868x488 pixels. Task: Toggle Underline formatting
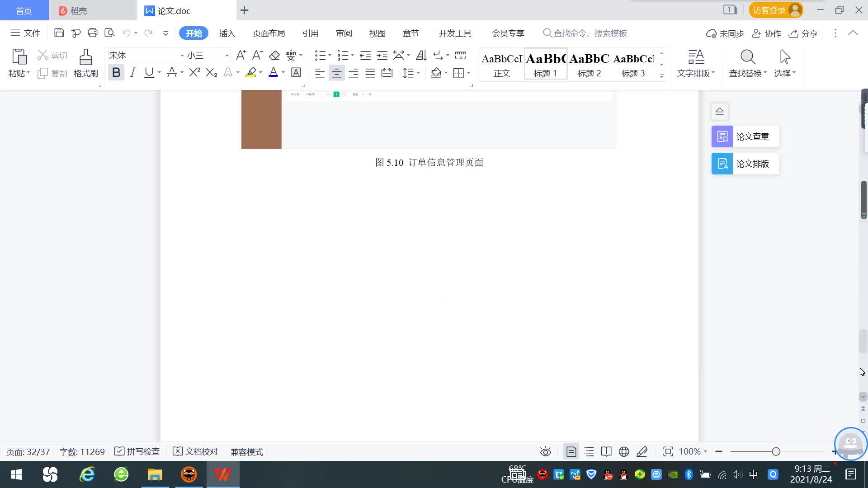point(149,72)
